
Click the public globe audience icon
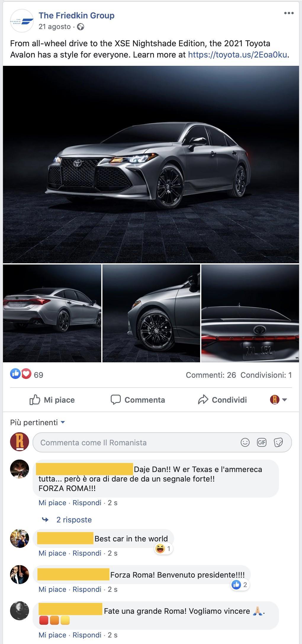coord(81,27)
